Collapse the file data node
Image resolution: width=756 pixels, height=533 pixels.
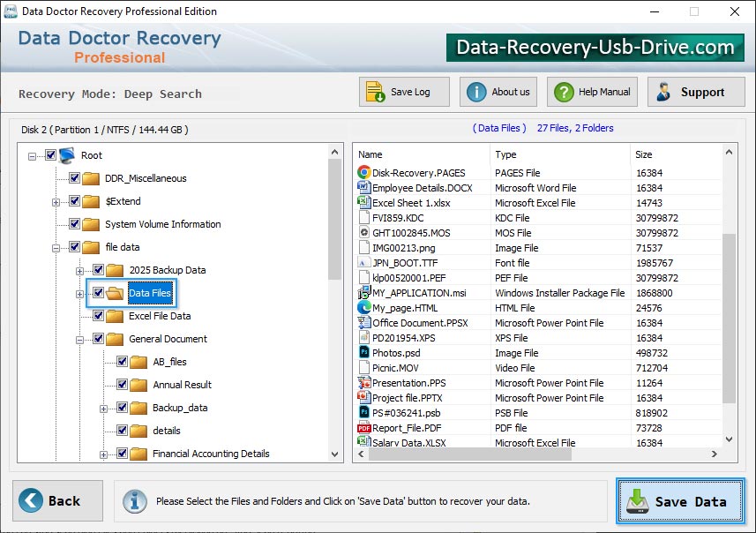pos(56,248)
